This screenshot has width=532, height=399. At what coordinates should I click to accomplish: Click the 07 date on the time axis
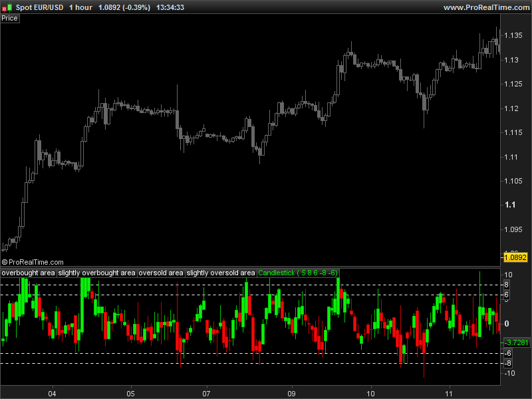206,394
